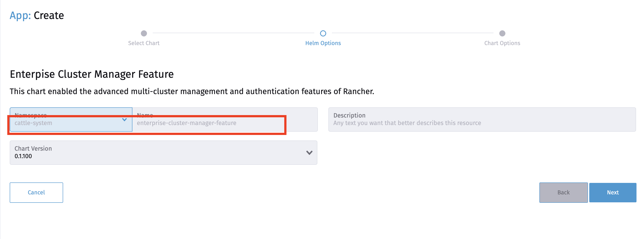Click the Cancel button

tap(36, 192)
